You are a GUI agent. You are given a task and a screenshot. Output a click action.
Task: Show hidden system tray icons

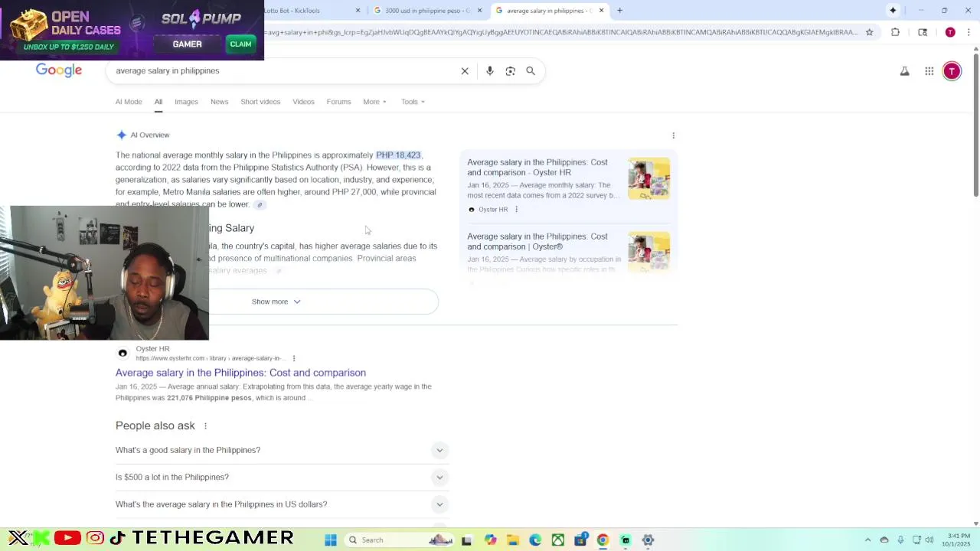(867, 540)
